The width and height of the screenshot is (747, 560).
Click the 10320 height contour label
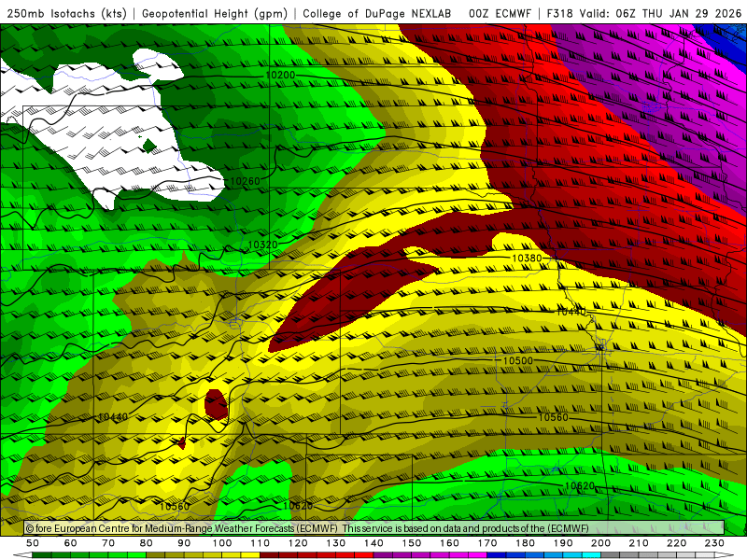tap(262, 245)
